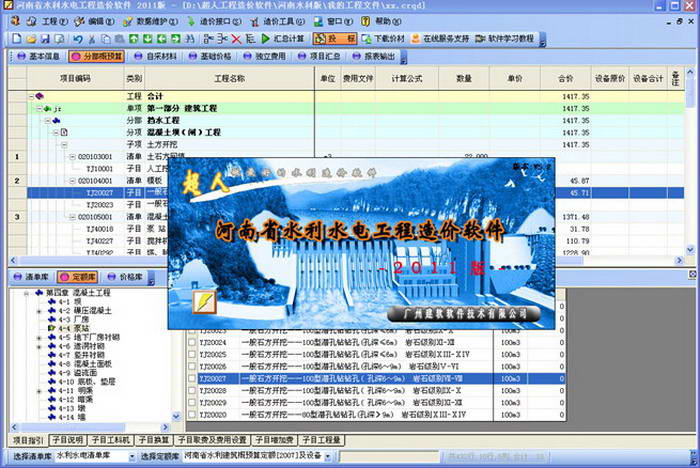The image size is (700, 468).
Task: Open 在线服务支持 online support
Action: (x=440, y=39)
